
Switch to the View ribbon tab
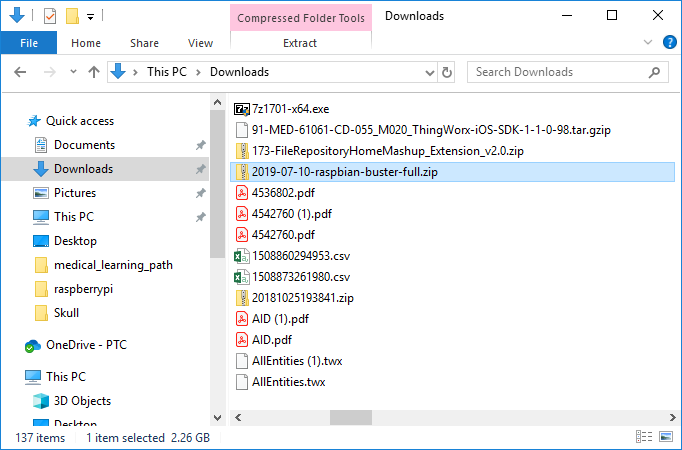pos(200,43)
